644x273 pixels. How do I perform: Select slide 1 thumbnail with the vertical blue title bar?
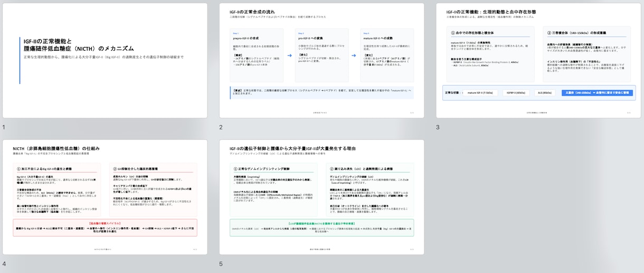[105, 61]
